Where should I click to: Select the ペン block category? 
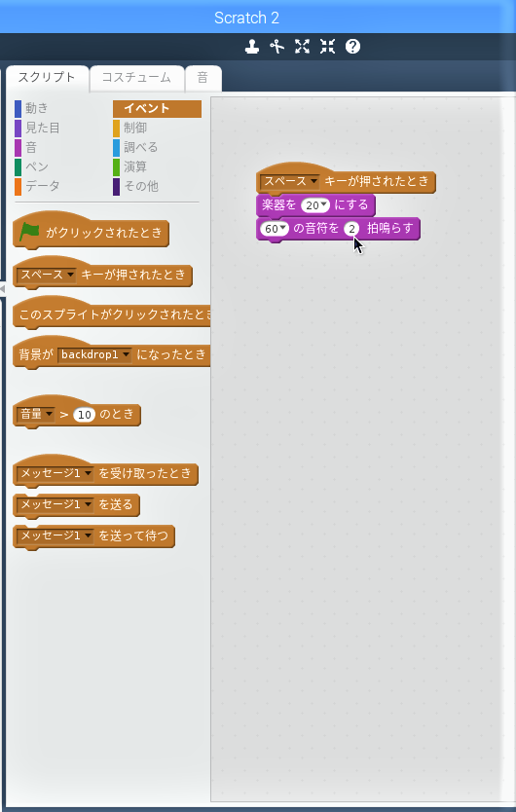pyautogui.click(x=32, y=166)
